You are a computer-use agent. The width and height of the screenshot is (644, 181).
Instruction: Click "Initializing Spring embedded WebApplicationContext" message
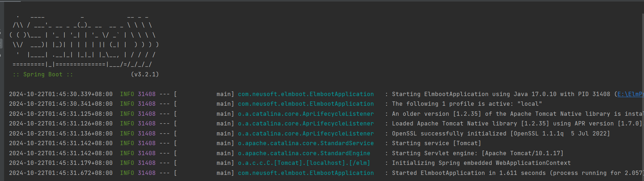481,163
